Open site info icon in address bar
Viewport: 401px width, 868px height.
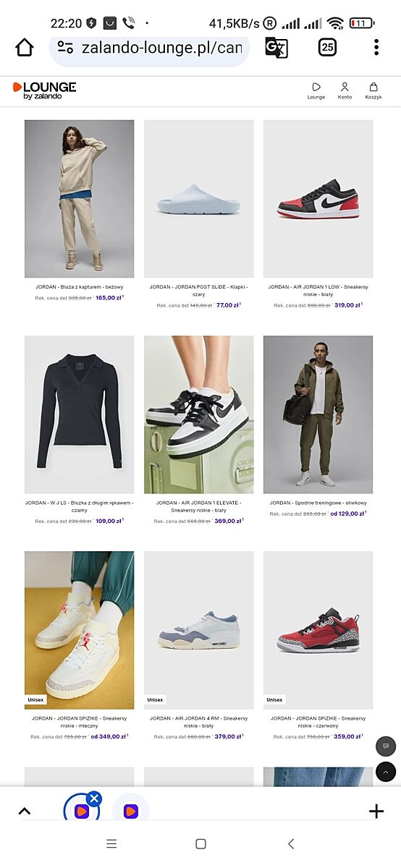point(65,48)
